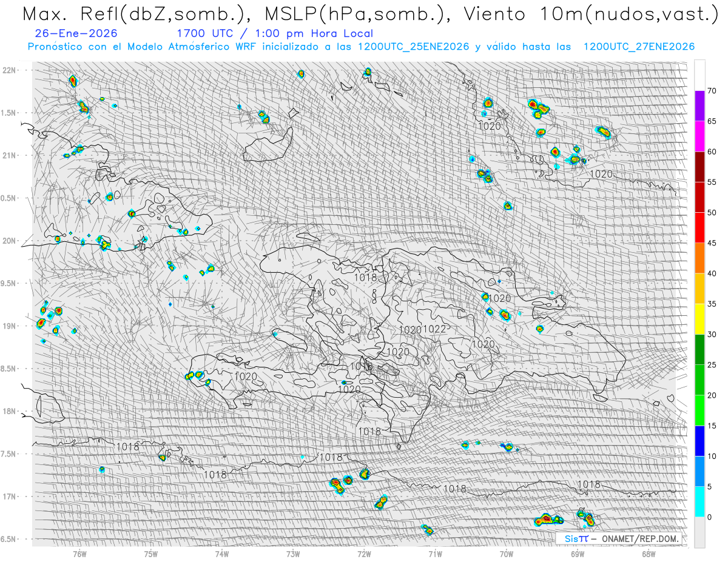Pick the cyan 0–5 dBZ legend band

click(699, 501)
